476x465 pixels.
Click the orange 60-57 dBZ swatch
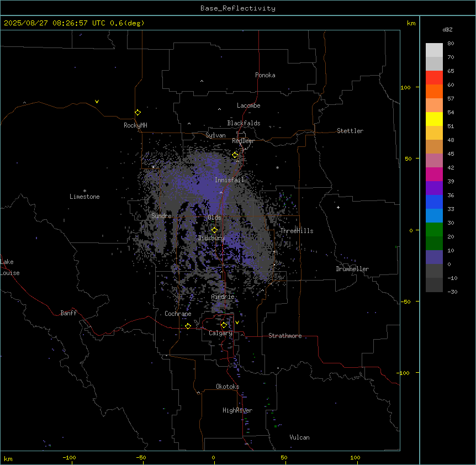[434, 91]
